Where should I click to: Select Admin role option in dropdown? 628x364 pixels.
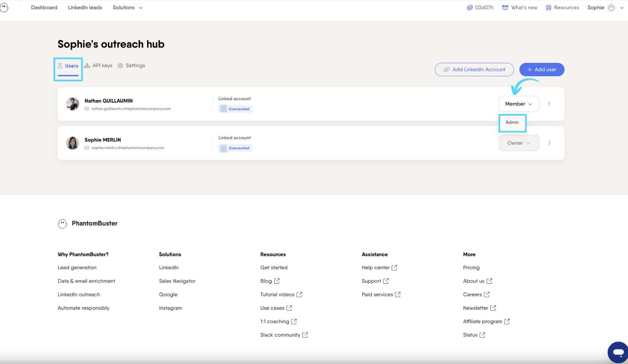[x=512, y=122]
